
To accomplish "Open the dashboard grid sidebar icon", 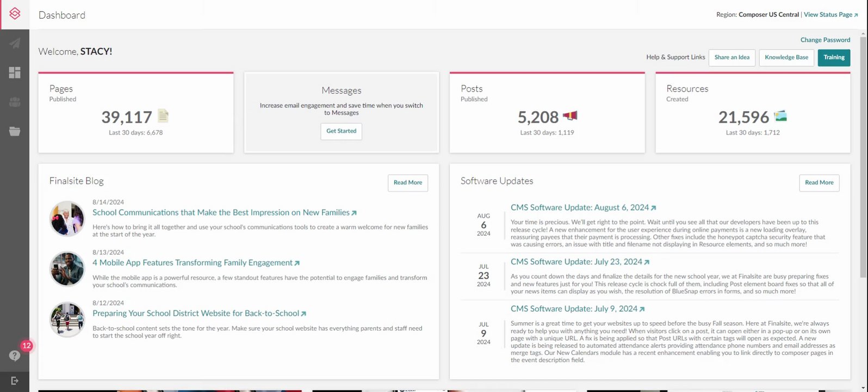I will (x=15, y=72).
